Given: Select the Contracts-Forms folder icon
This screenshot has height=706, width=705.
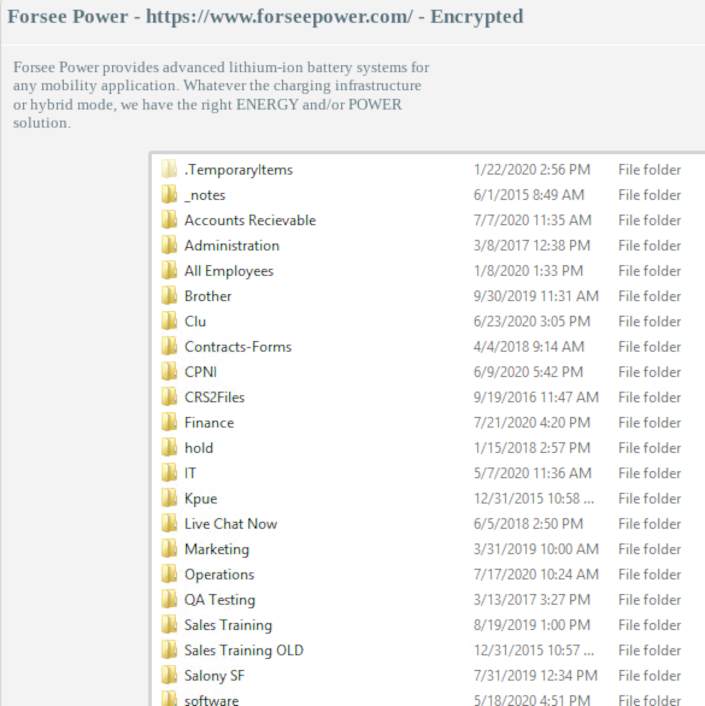Looking at the screenshot, I should tap(169, 347).
